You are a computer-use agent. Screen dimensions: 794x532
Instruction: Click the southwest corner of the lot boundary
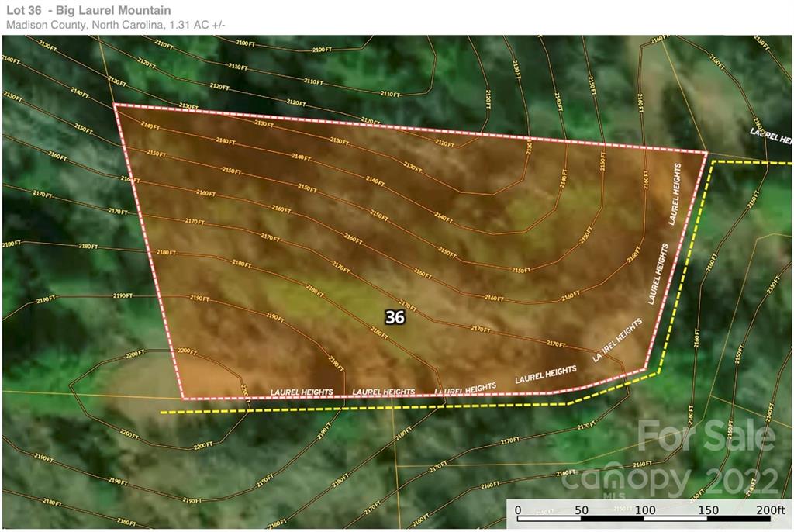(x=184, y=399)
